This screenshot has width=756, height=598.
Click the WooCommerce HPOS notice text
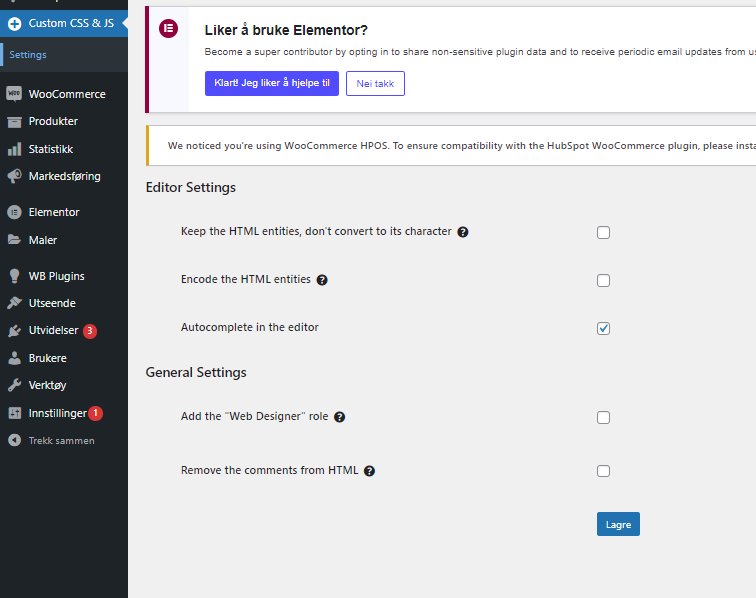coord(461,146)
